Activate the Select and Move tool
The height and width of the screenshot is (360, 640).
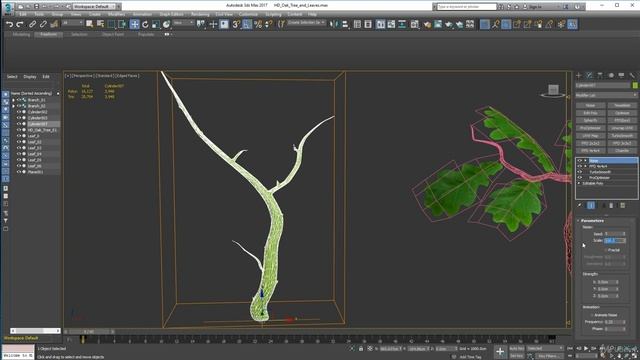(x=134, y=24)
